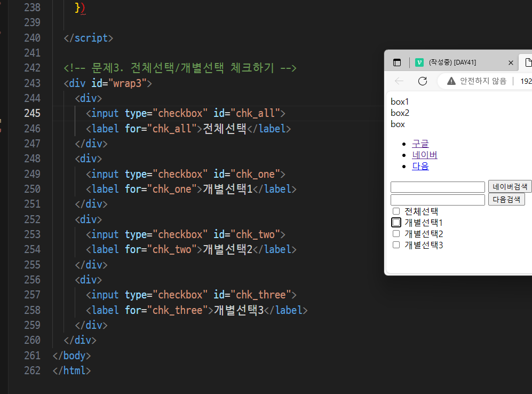Click box1 text in the page

pyautogui.click(x=400, y=102)
